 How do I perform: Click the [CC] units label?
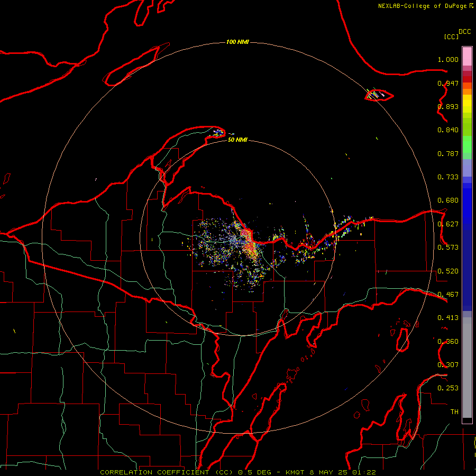[451, 36]
